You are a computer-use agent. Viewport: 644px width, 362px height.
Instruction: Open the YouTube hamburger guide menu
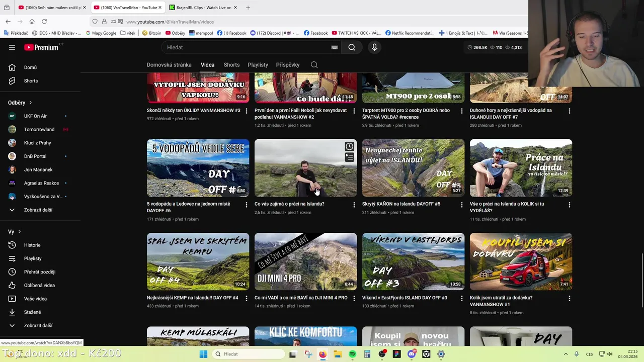click(12, 47)
